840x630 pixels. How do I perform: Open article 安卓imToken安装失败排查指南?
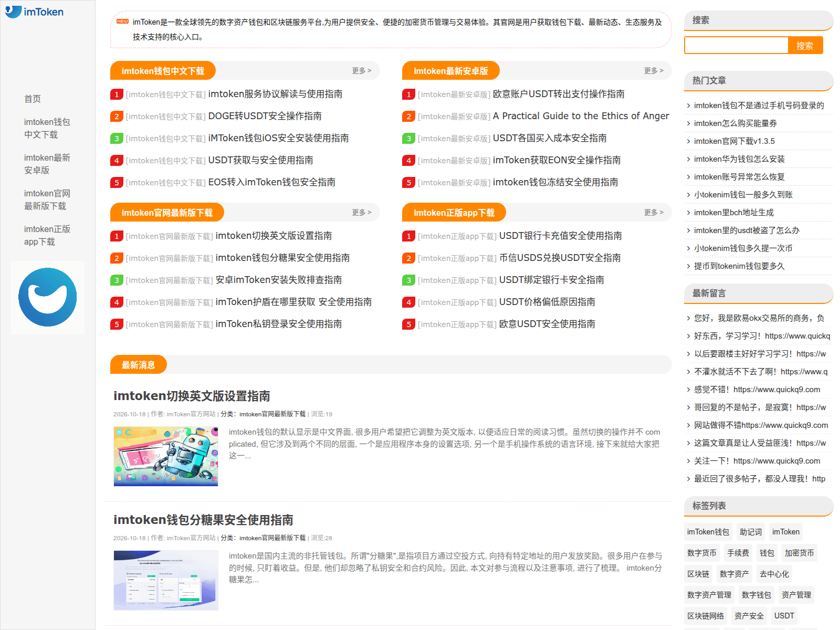pyautogui.click(x=278, y=280)
